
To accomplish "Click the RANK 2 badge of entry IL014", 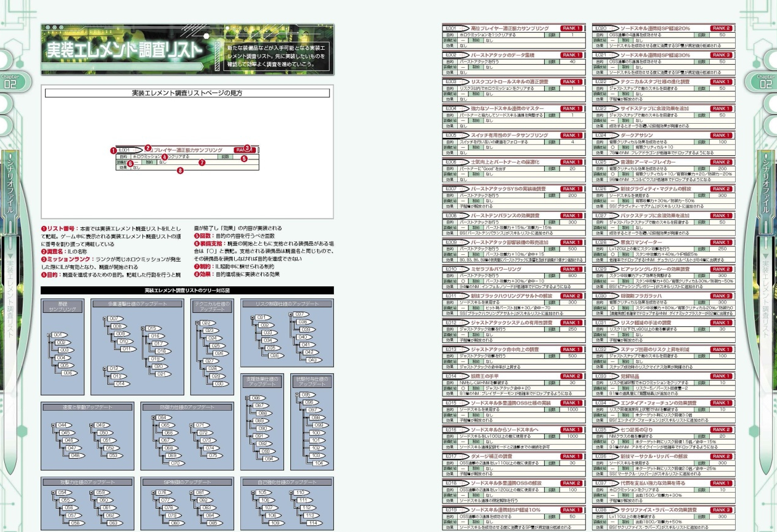I will pos(572,376).
